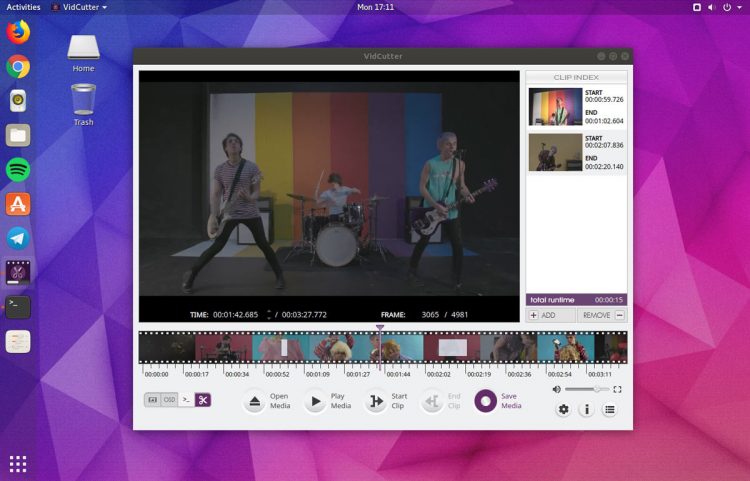Screen dimensions: 750x481
Task: Click the total runtime bar
Action: [x=576, y=300]
